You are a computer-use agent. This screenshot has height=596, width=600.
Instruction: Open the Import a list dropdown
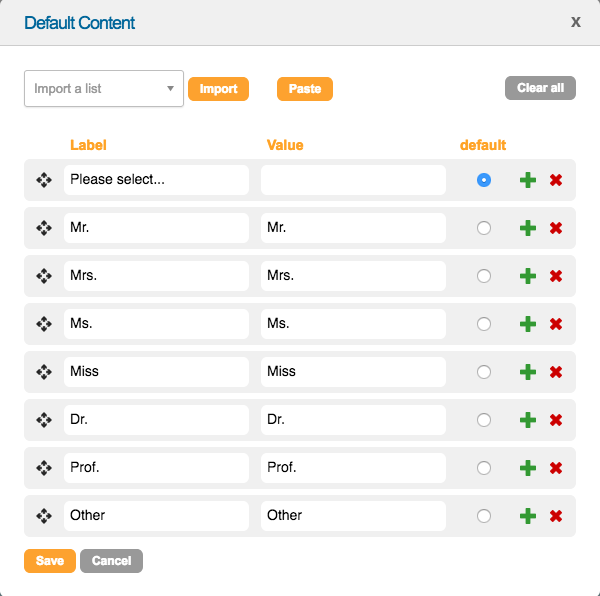103,88
